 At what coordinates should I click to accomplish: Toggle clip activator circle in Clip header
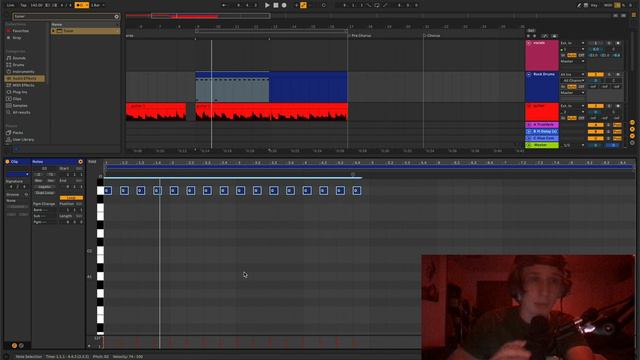point(7,162)
